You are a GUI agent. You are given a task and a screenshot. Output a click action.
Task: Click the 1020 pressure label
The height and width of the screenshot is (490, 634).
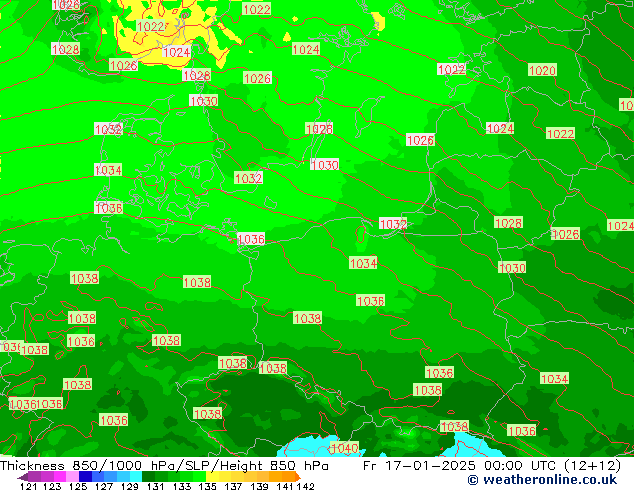[x=542, y=70]
